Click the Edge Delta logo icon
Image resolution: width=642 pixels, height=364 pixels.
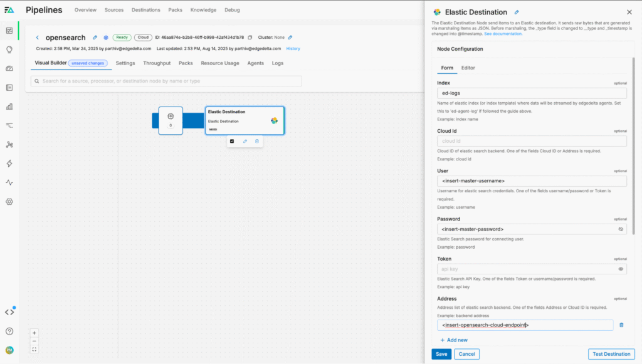[x=9, y=10]
